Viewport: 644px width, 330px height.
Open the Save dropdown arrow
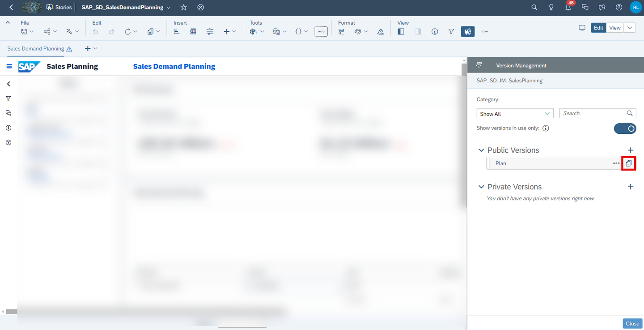point(32,32)
